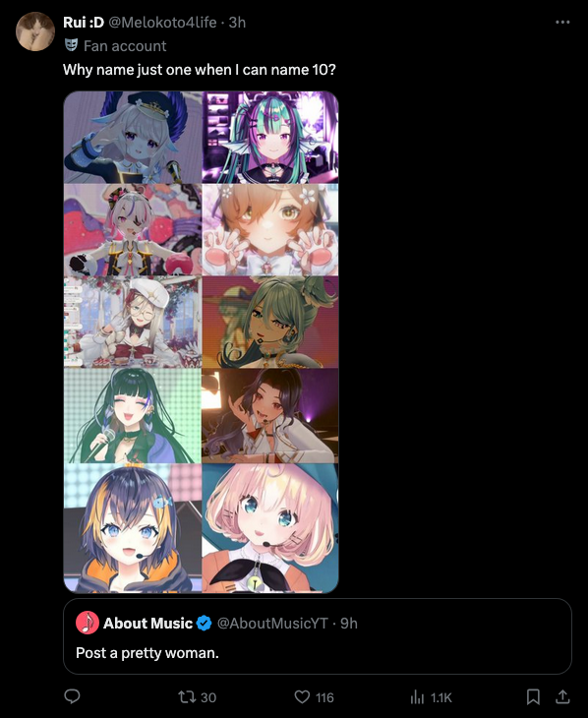View the 1.1K analytics icon
The width and height of the screenshot is (588, 718).
coord(431,697)
